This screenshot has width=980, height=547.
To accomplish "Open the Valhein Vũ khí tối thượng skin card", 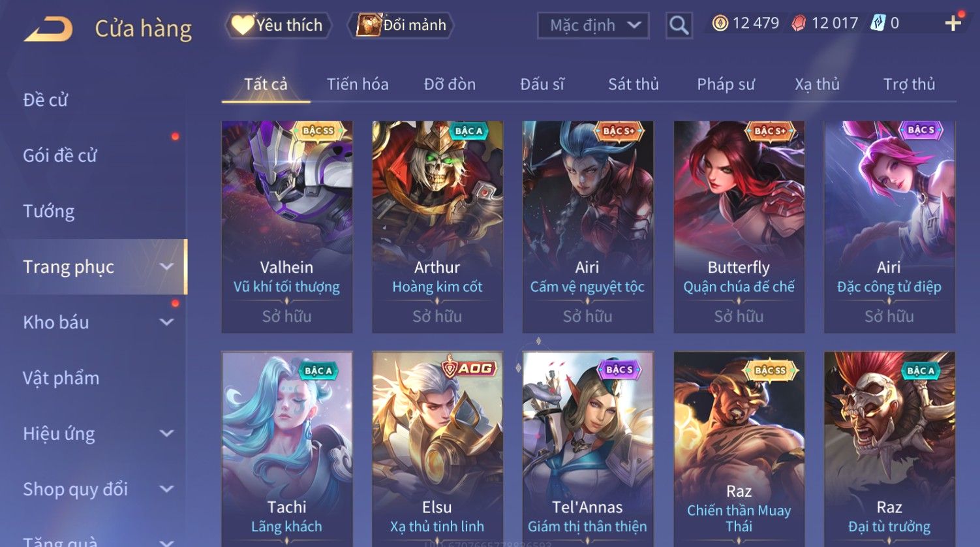I will (x=287, y=227).
